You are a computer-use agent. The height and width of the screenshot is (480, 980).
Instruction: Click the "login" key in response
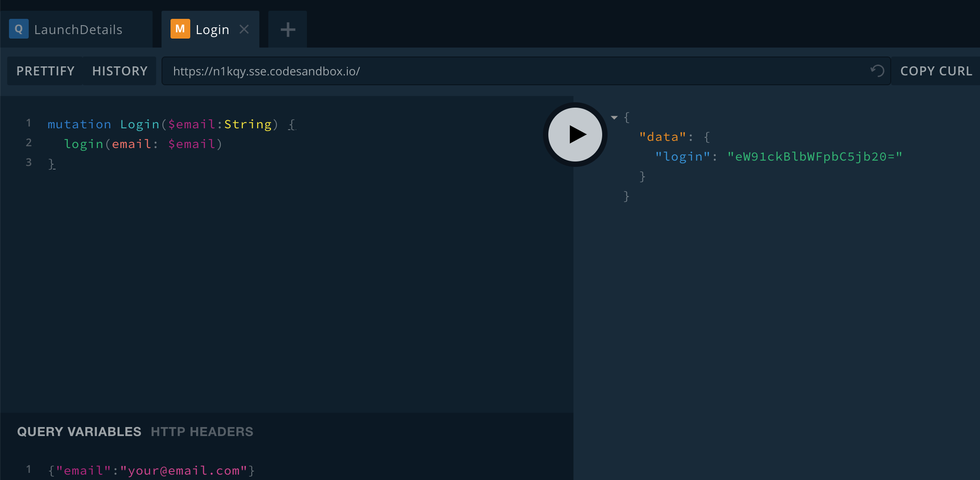[683, 157]
